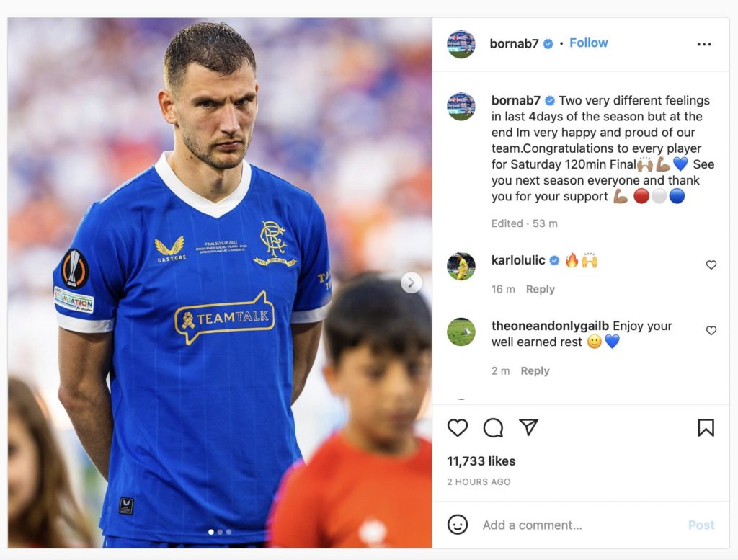The height and width of the screenshot is (560, 738).
Task: Click bornab7 header profile picture
Action: pyautogui.click(x=461, y=44)
